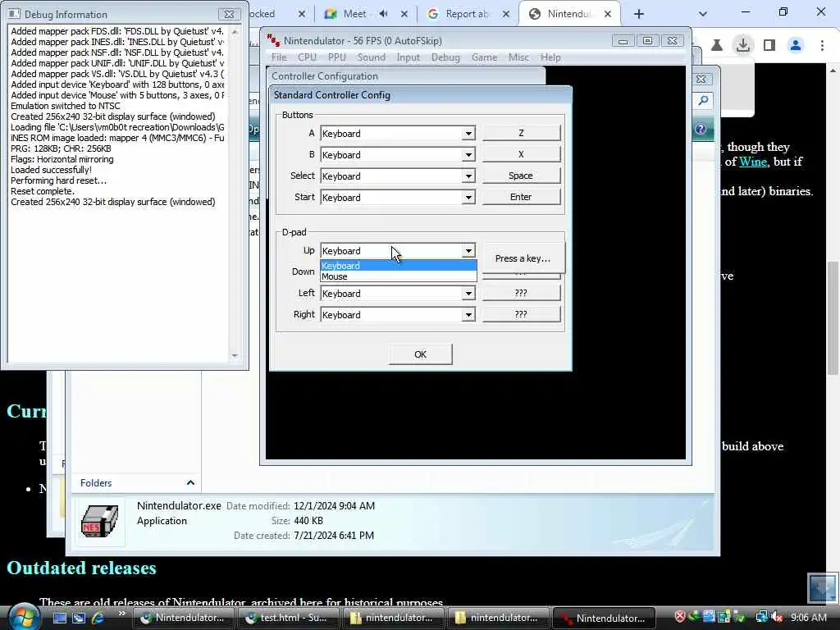840x630 pixels.
Task: Click muted volume tray icon
Action: click(x=777, y=618)
